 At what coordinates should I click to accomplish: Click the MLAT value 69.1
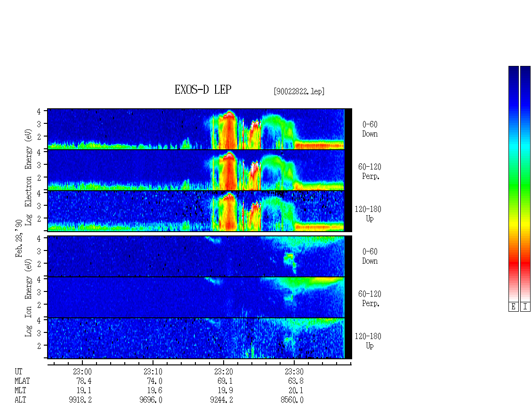coord(225,381)
